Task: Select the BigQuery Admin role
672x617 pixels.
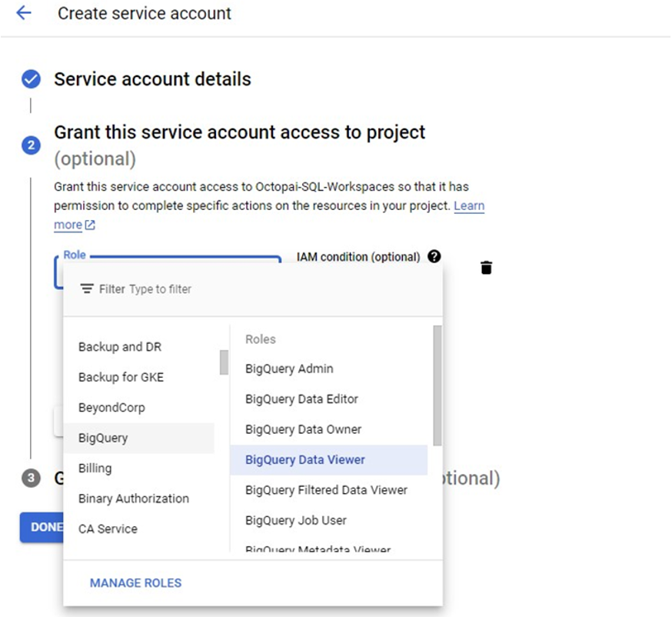Action: [x=289, y=369]
